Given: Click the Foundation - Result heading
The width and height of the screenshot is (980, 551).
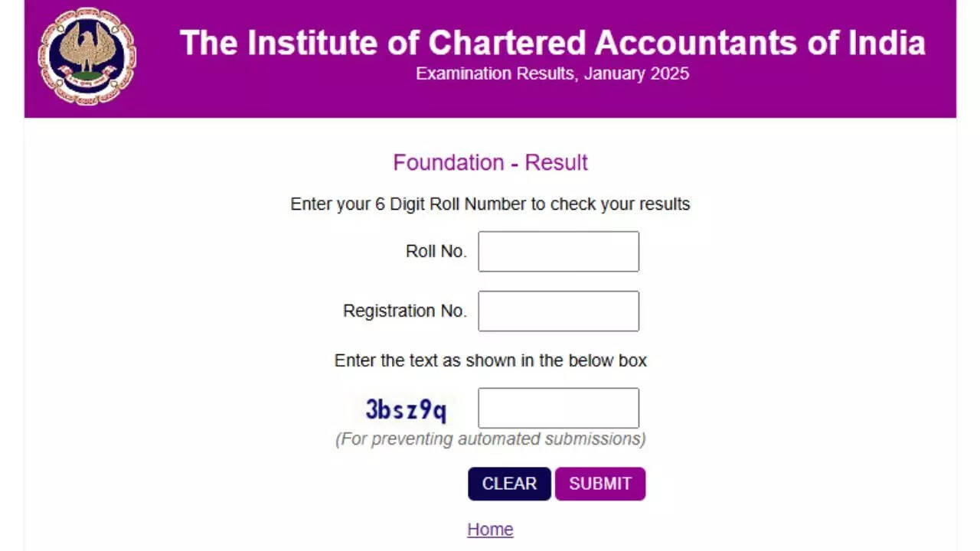Looking at the screenshot, I should [490, 163].
